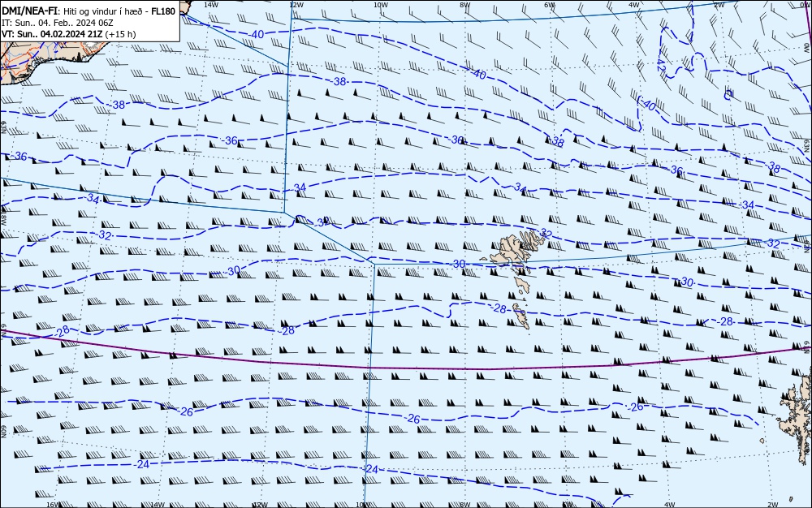
Task: Click the bottom-edge 12W longitude label
Action: (x=261, y=505)
